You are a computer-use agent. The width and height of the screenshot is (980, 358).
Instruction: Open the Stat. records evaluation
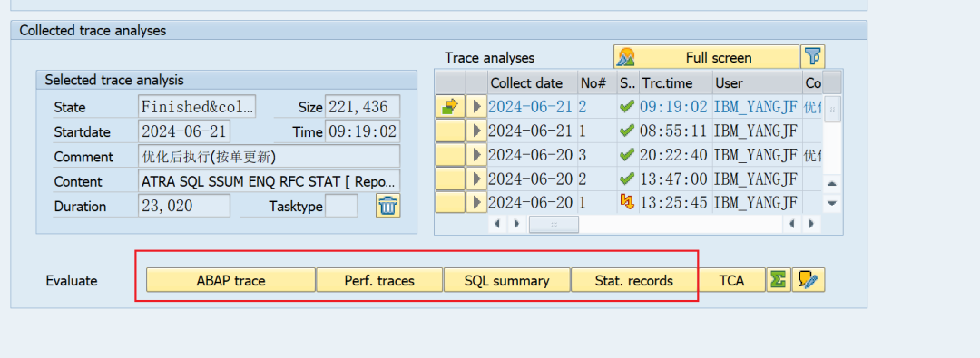[x=633, y=280]
